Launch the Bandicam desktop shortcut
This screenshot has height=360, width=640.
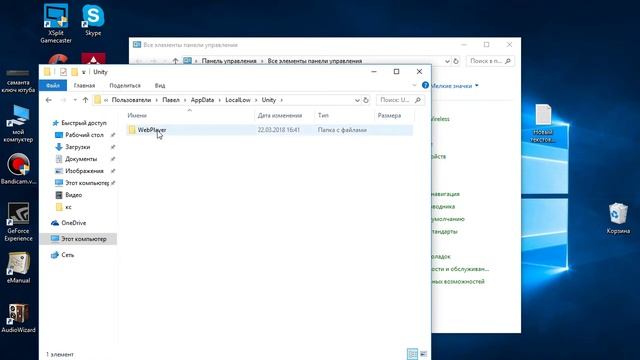click(18, 168)
